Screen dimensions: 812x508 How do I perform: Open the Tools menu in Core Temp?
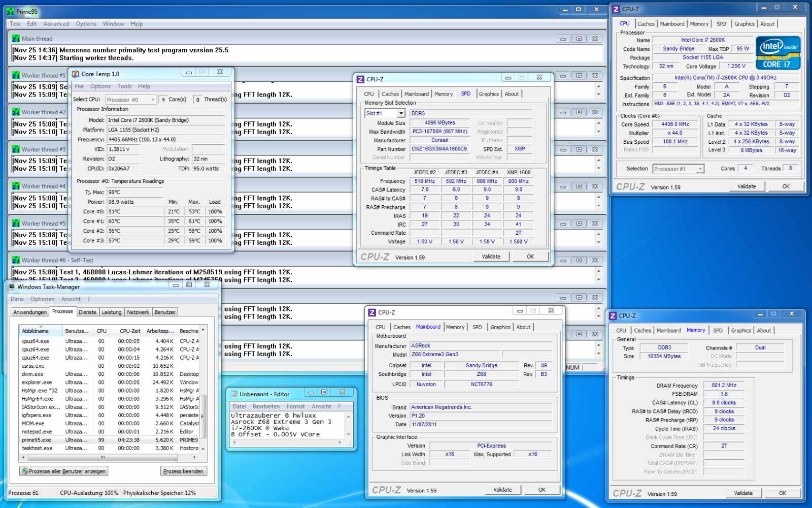click(124, 86)
